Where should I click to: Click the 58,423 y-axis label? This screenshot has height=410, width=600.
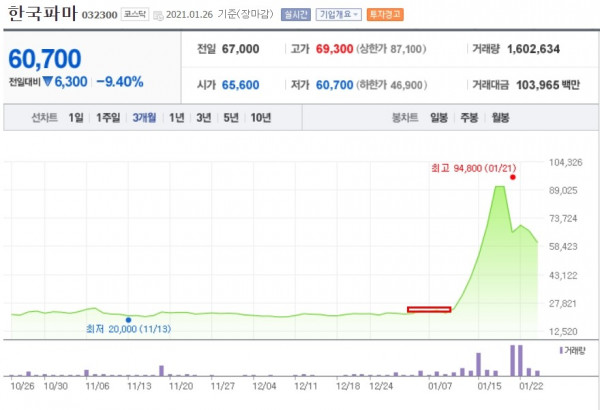pos(563,247)
